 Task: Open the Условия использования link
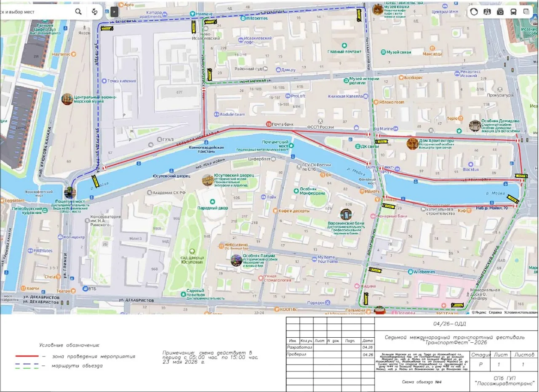tap(521, 312)
